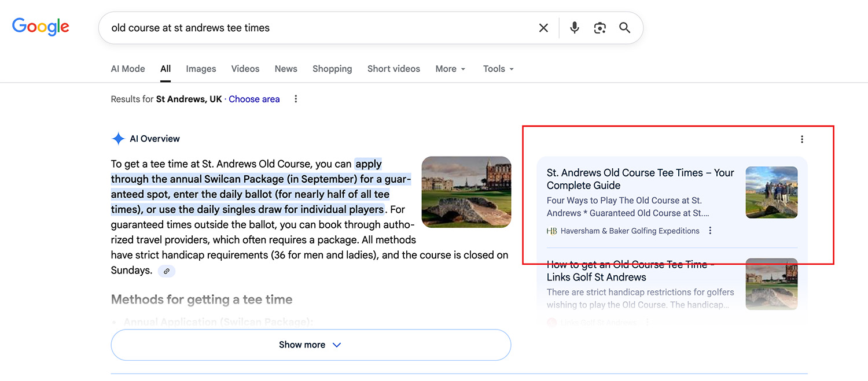The height and width of the screenshot is (381, 868).
Task: Click the Choose area link
Action: coord(254,99)
